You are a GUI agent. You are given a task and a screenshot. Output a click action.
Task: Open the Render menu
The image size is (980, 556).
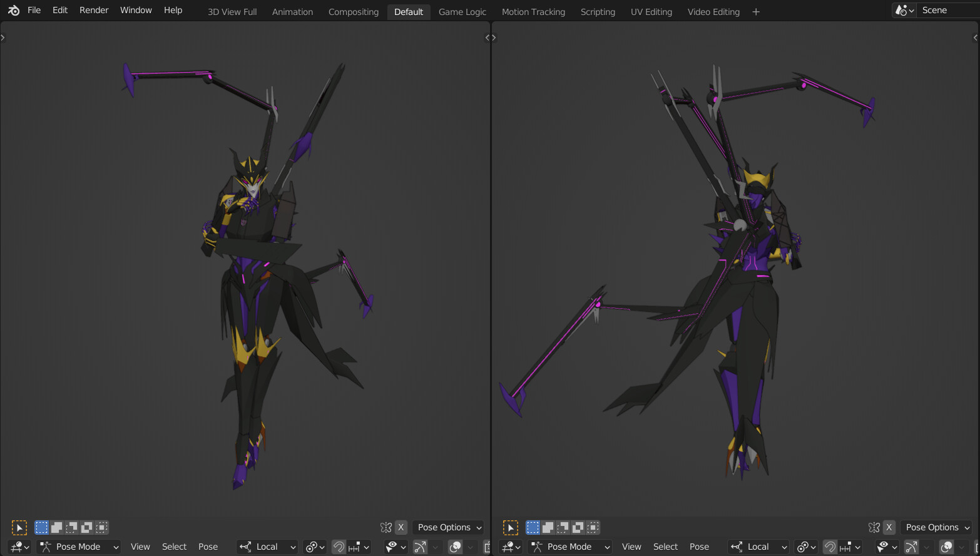click(93, 10)
